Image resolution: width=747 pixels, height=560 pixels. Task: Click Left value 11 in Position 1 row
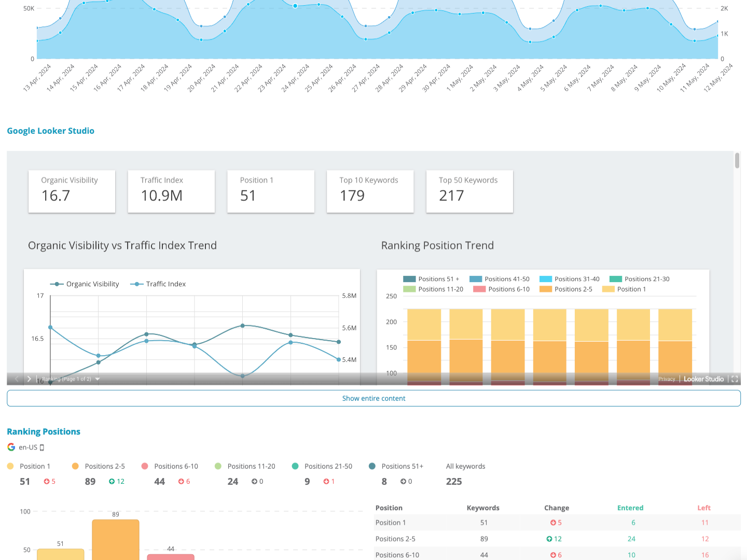[x=705, y=523]
